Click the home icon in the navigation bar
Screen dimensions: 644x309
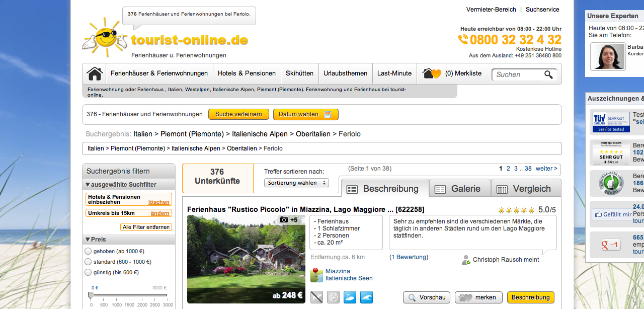coord(95,73)
